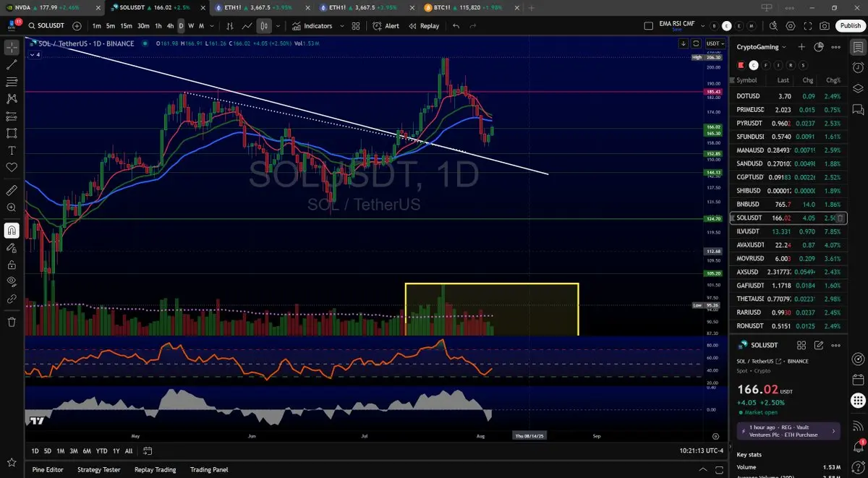
Task: Select the line chart style
Action: point(247,26)
